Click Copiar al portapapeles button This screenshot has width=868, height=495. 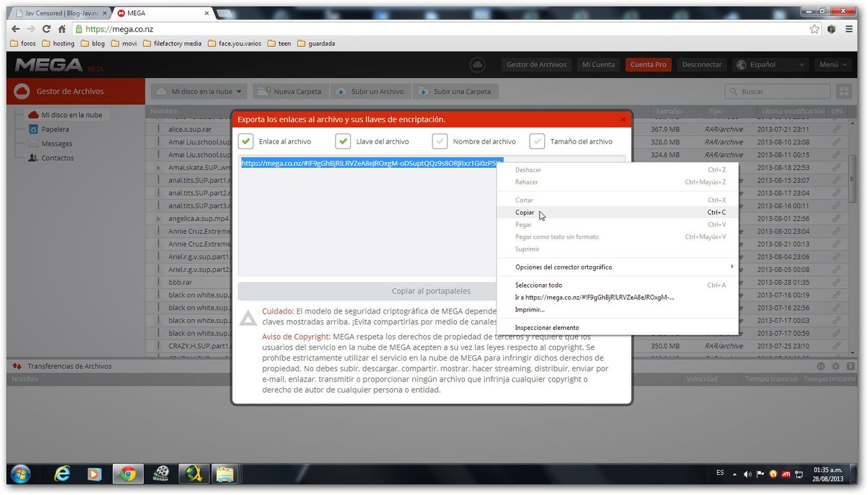[431, 291]
